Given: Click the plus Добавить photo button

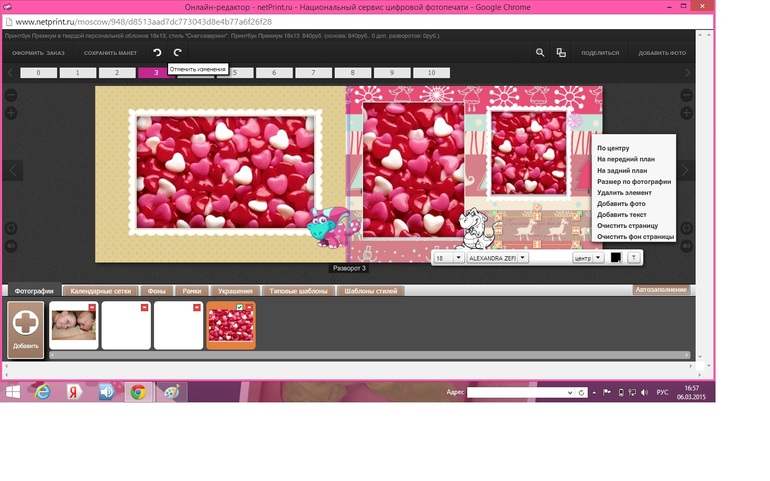Looking at the screenshot, I should pyautogui.click(x=26, y=329).
